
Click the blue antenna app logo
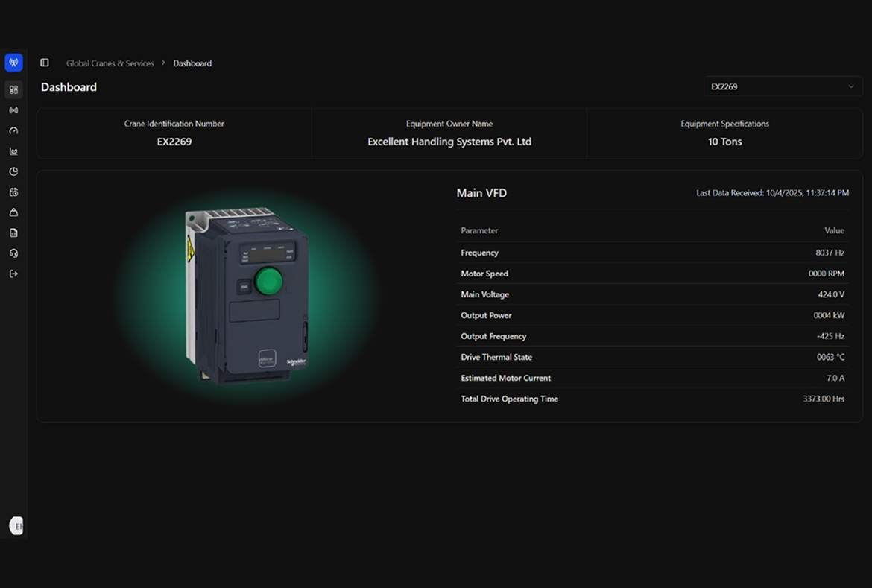(13, 63)
